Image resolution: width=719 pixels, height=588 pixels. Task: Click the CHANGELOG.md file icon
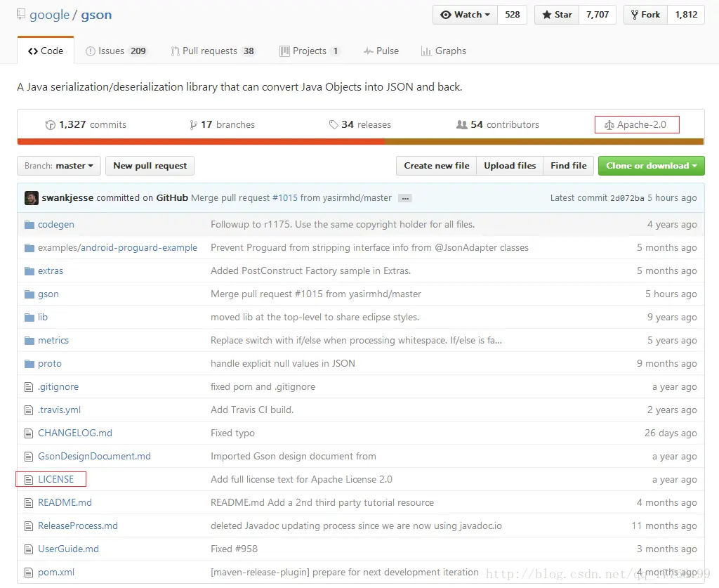29,433
